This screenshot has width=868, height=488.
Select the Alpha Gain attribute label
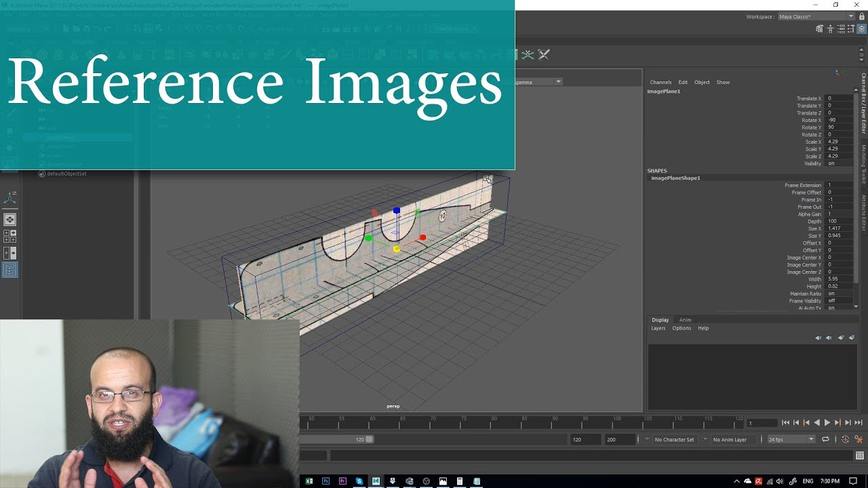coord(810,214)
